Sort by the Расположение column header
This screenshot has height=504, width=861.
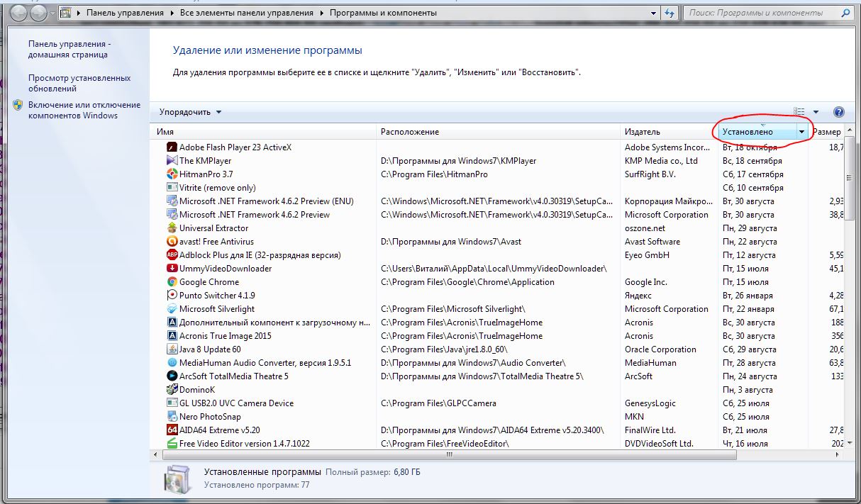pos(498,132)
